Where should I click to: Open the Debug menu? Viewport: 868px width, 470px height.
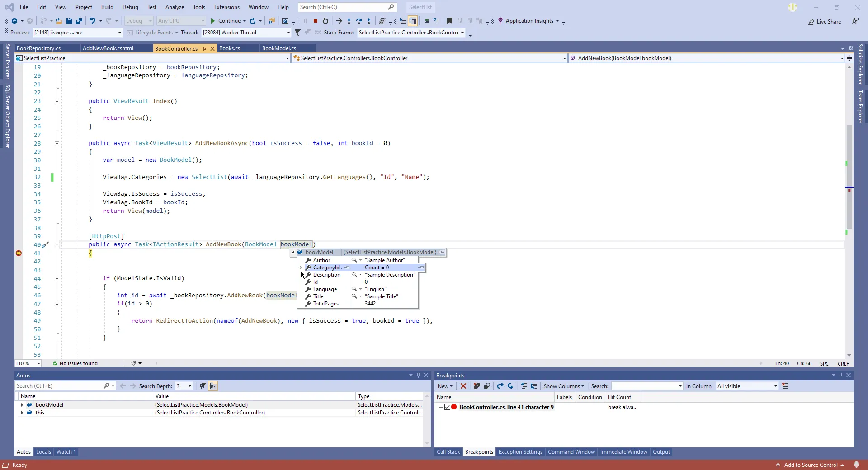130,7
